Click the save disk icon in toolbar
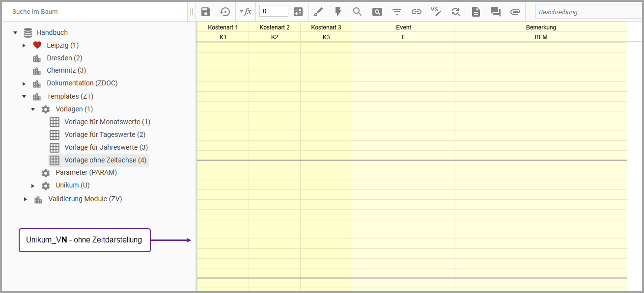 coord(206,12)
